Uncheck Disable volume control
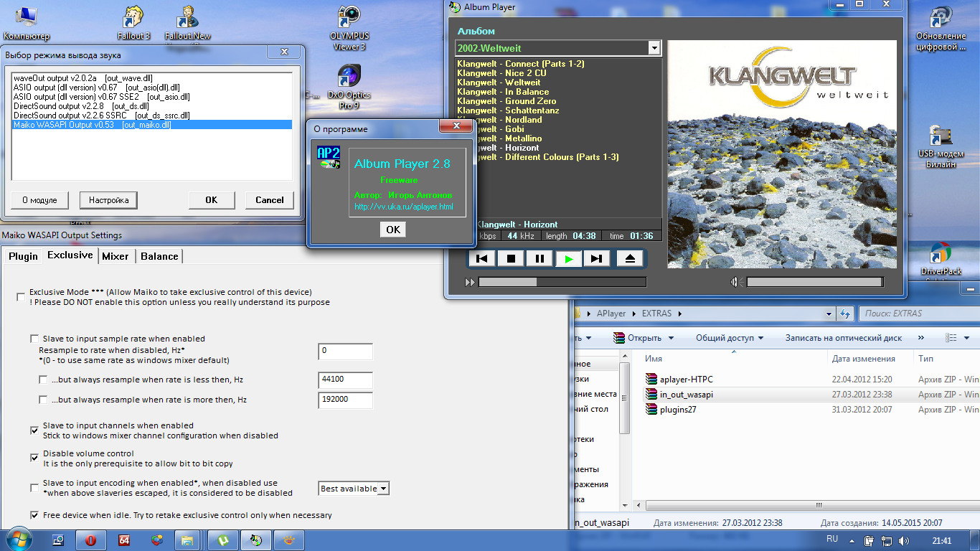 click(x=34, y=457)
